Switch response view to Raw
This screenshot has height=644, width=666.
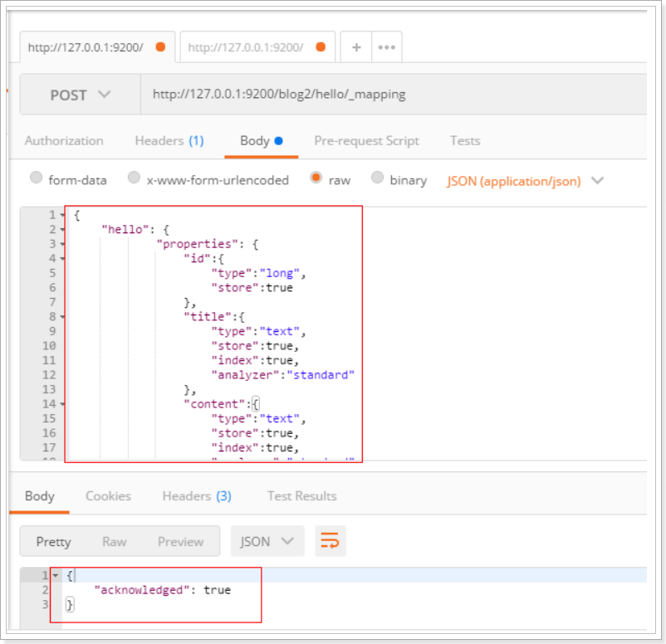coord(115,542)
